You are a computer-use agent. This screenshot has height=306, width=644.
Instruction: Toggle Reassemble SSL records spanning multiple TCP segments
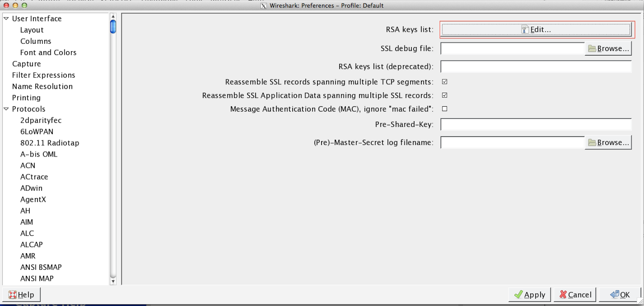click(445, 82)
